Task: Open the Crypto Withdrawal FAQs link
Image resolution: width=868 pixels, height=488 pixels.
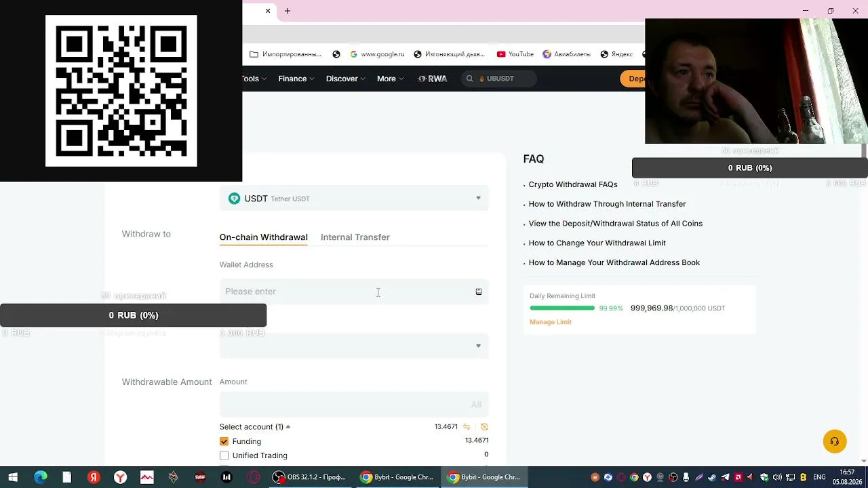Action: tap(573, 184)
